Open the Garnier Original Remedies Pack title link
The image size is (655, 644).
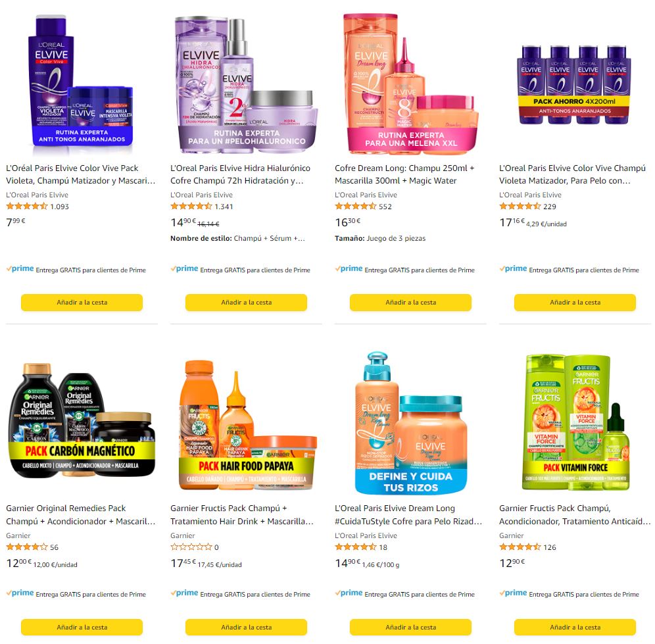tap(81, 515)
